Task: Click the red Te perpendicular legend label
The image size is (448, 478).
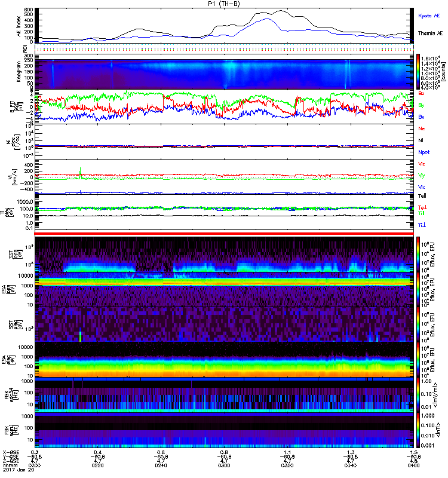Action: click(x=422, y=207)
